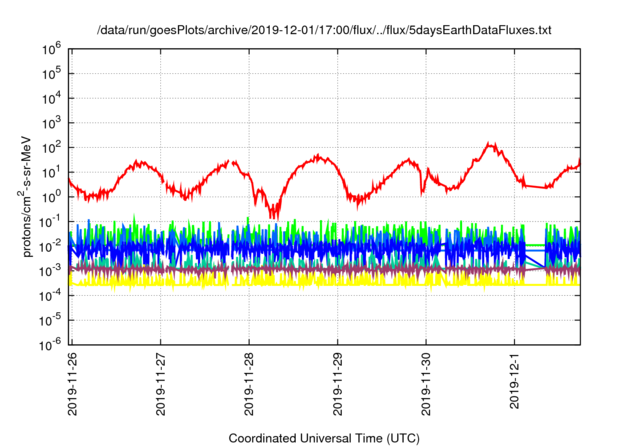Click the 10^1 y-axis tick label
Viewport: 640px width, 448px height.
click(51, 173)
